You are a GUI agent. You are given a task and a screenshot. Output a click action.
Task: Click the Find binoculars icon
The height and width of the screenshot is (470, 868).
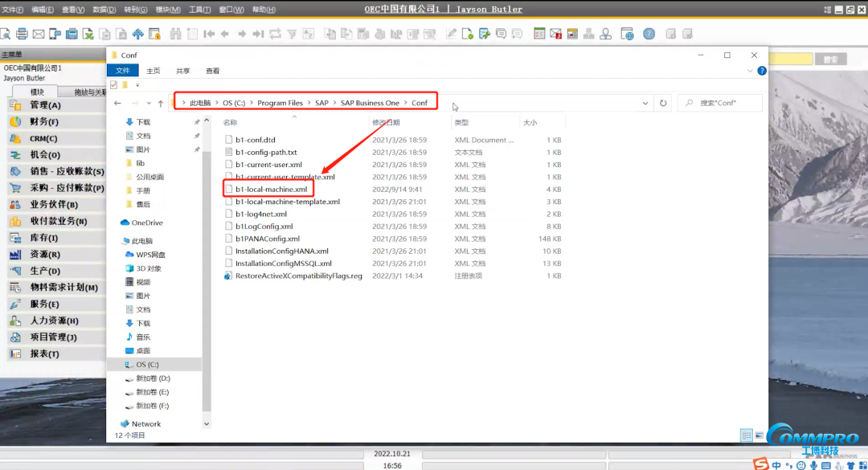(x=176, y=34)
